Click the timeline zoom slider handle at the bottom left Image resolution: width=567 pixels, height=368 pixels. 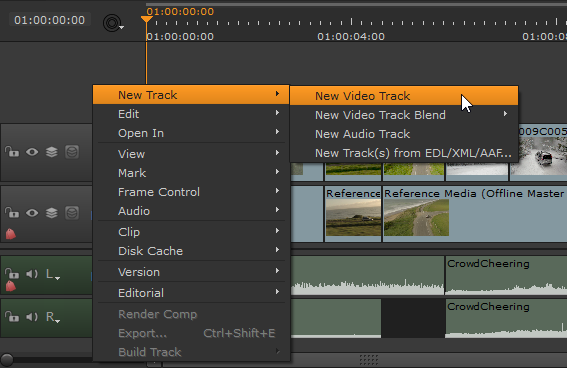point(7,360)
